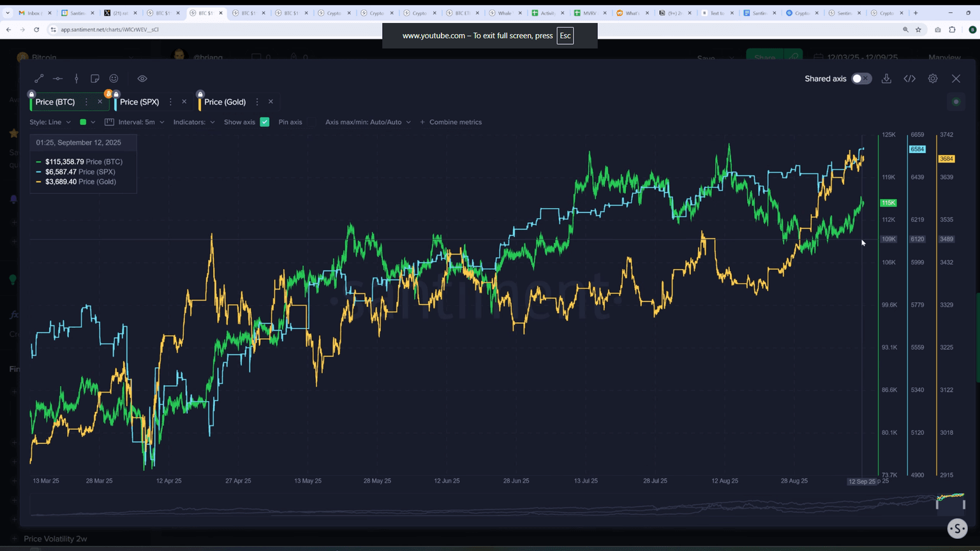Enable the Shared axis switch

click(861, 78)
